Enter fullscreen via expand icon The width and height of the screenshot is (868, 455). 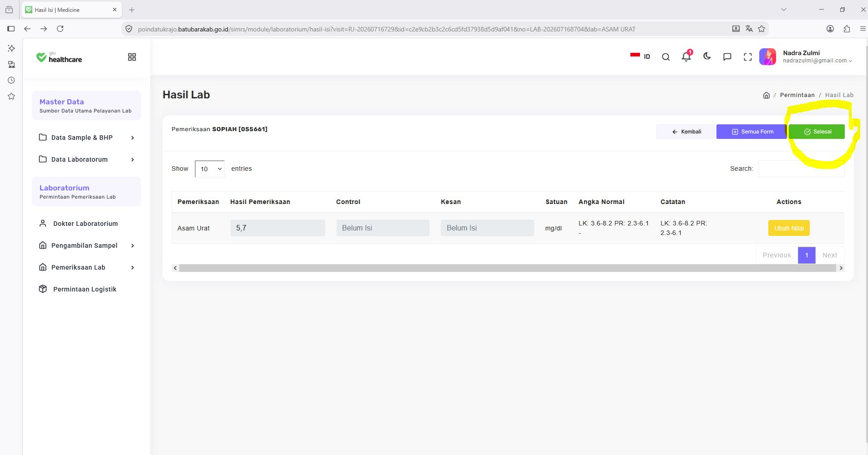[x=748, y=57]
